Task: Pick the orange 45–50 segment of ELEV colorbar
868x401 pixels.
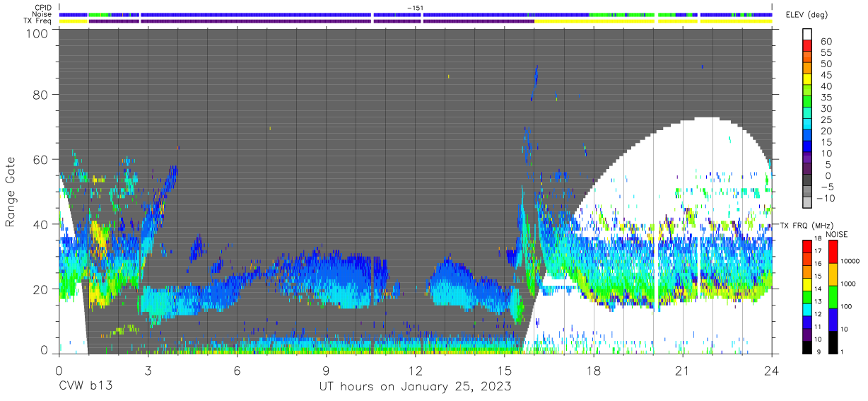Action: tap(808, 69)
